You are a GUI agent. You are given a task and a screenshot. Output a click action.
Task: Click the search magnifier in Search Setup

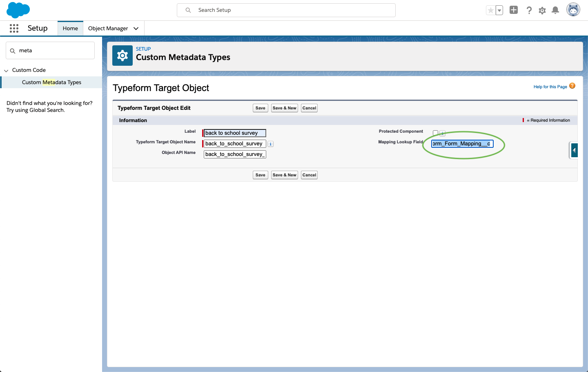pyautogui.click(x=188, y=10)
